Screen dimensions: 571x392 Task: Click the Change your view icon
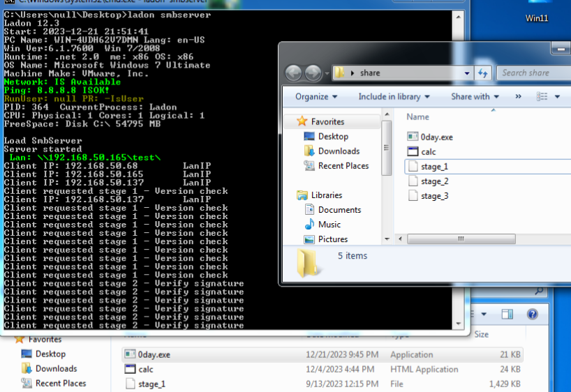pos(542,96)
